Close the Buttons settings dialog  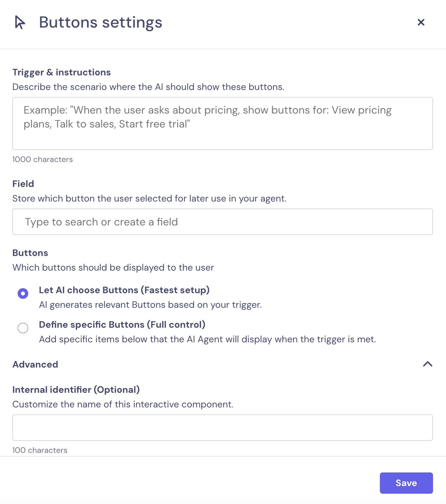tap(421, 22)
